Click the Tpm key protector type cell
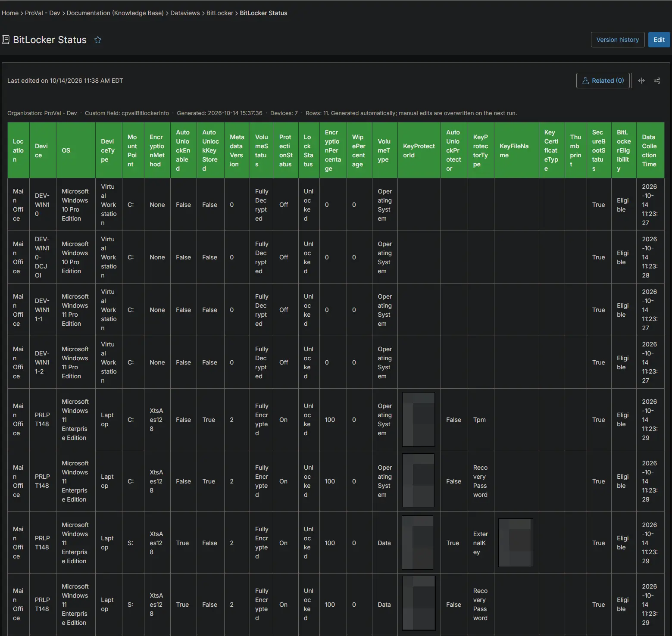This screenshot has height=636, width=672. point(481,420)
